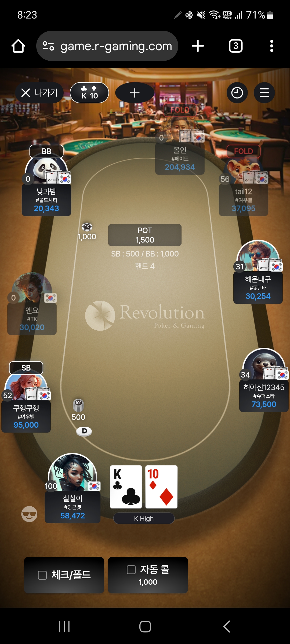Viewport: 290px width, 644px height.
Task: Add a new table with plus tab
Action: click(x=135, y=93)
